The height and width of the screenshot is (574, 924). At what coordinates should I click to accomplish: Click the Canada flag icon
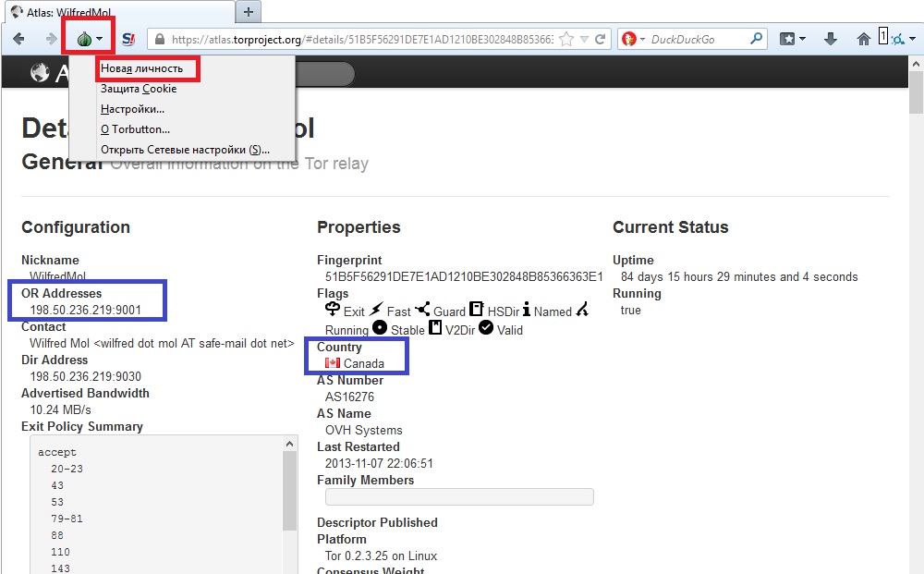(x=333, y=363)
